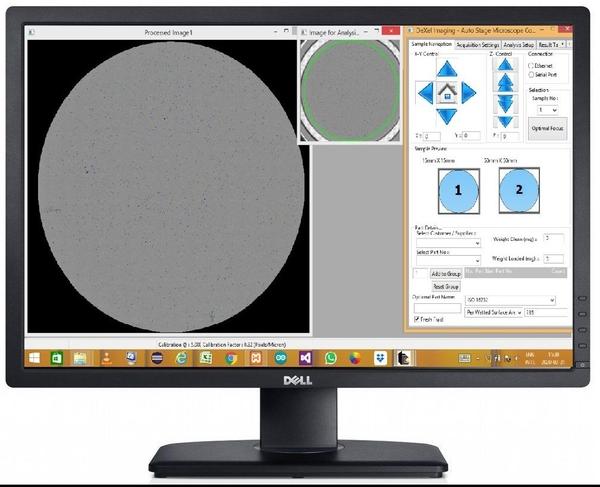Move stage up with X-Y up arrow
The image size is (600, 487).
(x=447, y=69)
